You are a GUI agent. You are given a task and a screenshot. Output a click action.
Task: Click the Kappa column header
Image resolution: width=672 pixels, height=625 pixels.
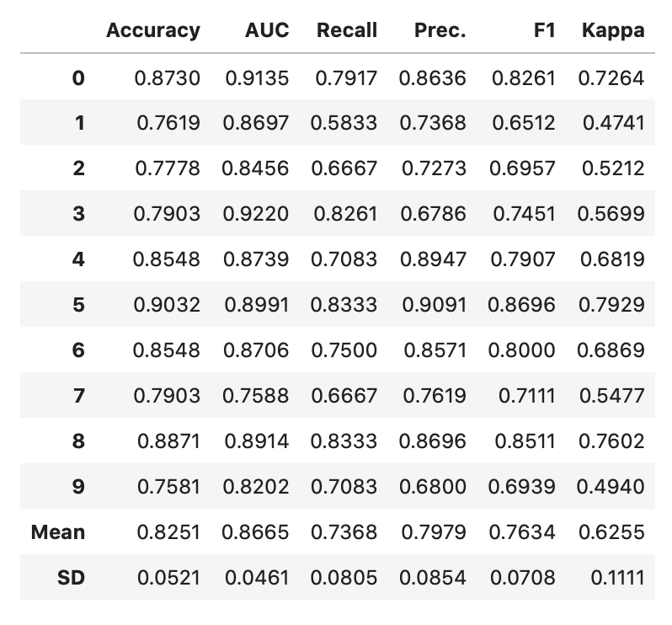tap(613, 31)
